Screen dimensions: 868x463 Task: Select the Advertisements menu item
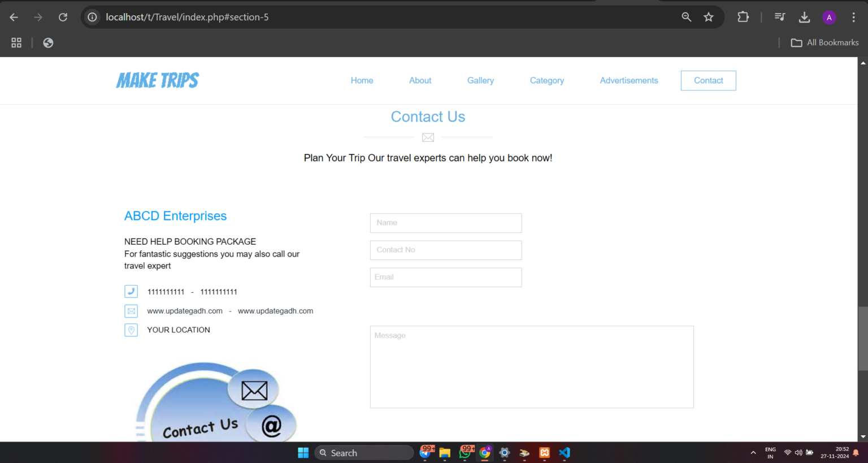(x=629, y=80)
